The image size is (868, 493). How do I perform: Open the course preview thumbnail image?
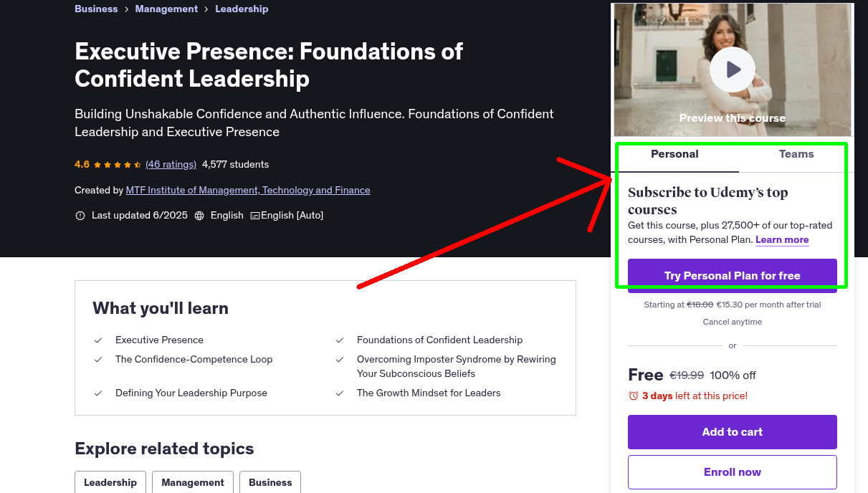click(x=732, y=70)
